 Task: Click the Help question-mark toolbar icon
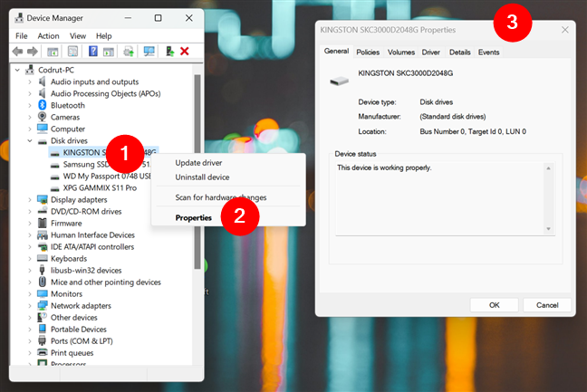click(x=92, y=51)
